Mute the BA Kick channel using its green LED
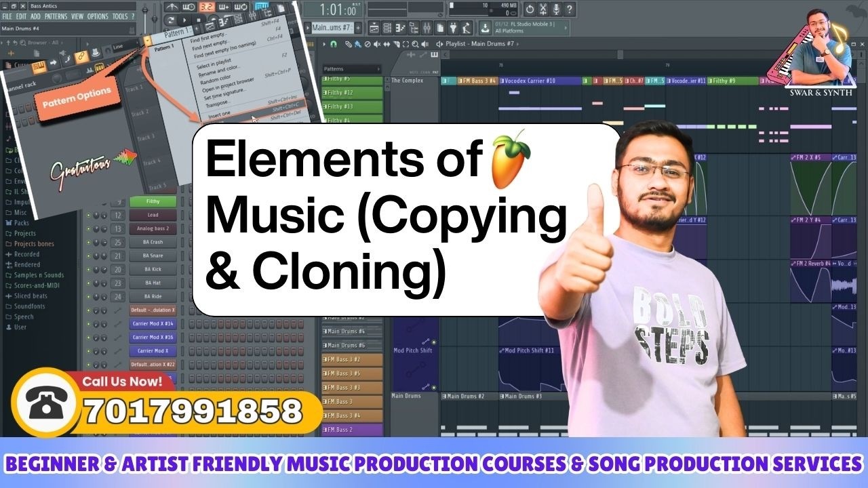Viewport: 868px width, 488px height. [x=88, y=269]
